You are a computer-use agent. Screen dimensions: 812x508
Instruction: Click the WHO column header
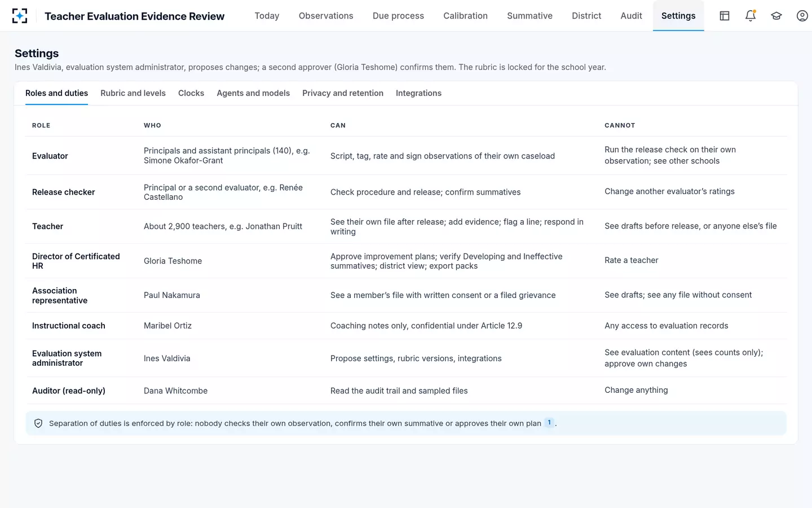(152, 125)
